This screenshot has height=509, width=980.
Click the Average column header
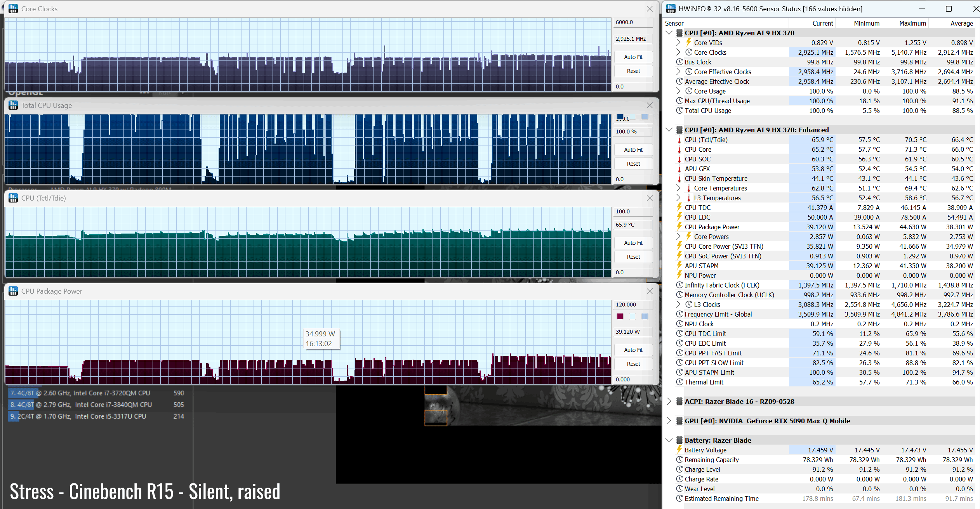tap(952, 23)
